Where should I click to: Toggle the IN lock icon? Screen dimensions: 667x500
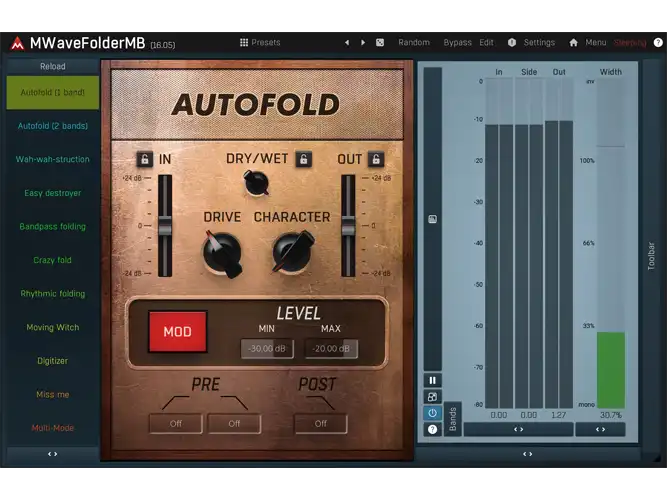coord(145,159)
